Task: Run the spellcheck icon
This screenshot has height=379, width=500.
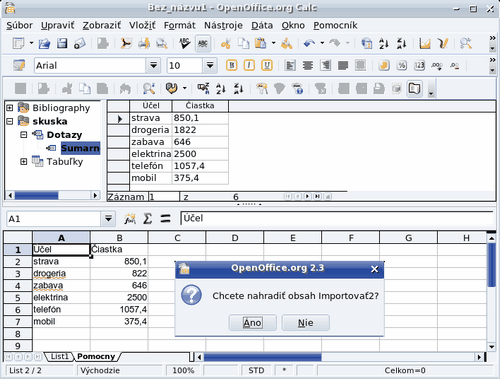Action: coord(184,43)
